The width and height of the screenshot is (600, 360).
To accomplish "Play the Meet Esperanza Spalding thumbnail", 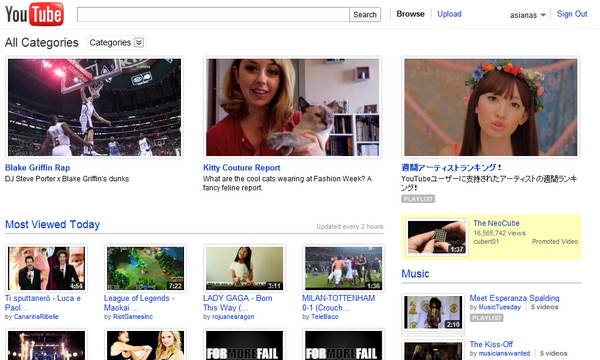I will pyautogui.click(x=433, y=312).
